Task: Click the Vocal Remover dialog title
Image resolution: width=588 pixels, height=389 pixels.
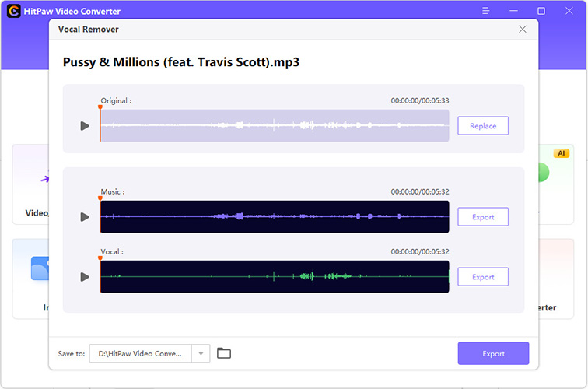Action: click(x=88, y=30)
